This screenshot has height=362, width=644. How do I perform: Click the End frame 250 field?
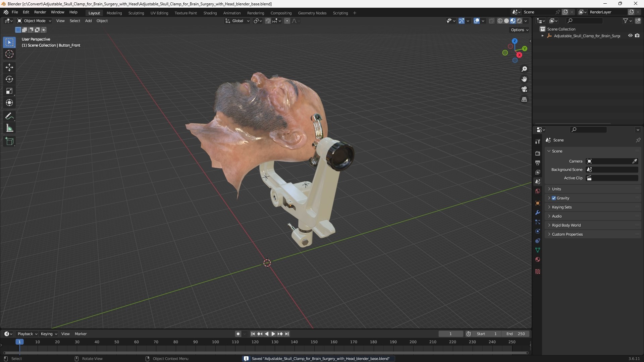(516, 334)
